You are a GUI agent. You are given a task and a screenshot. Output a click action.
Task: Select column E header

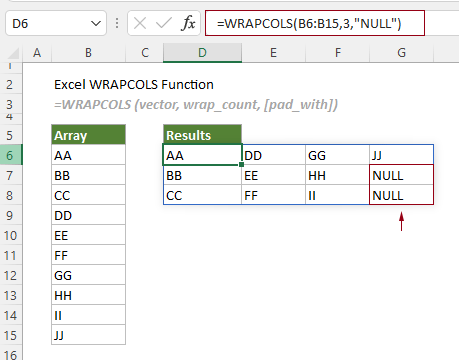click(x=273, y=53)
